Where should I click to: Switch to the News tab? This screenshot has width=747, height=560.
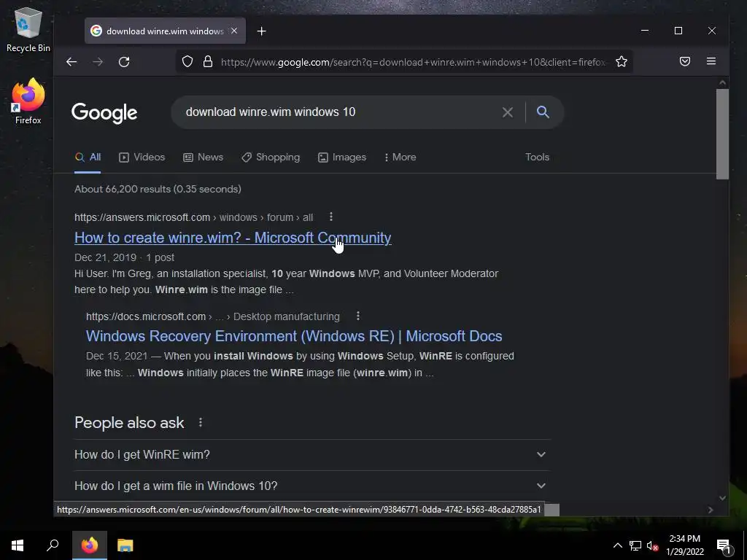coord(204,157)
